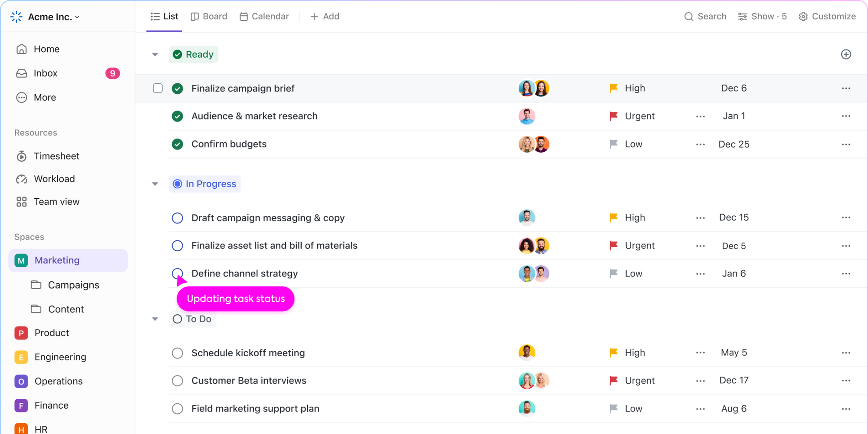Image resolution: width=868 pixels, height=434 pixels.
Task: Open the Workload view icon
Action: click(21, 179)
